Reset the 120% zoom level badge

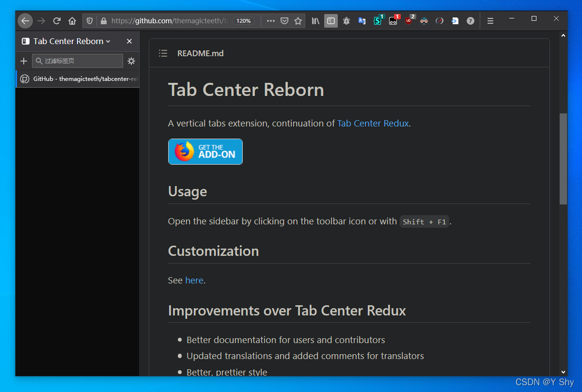pyautogui.click(x=243, y=21)
